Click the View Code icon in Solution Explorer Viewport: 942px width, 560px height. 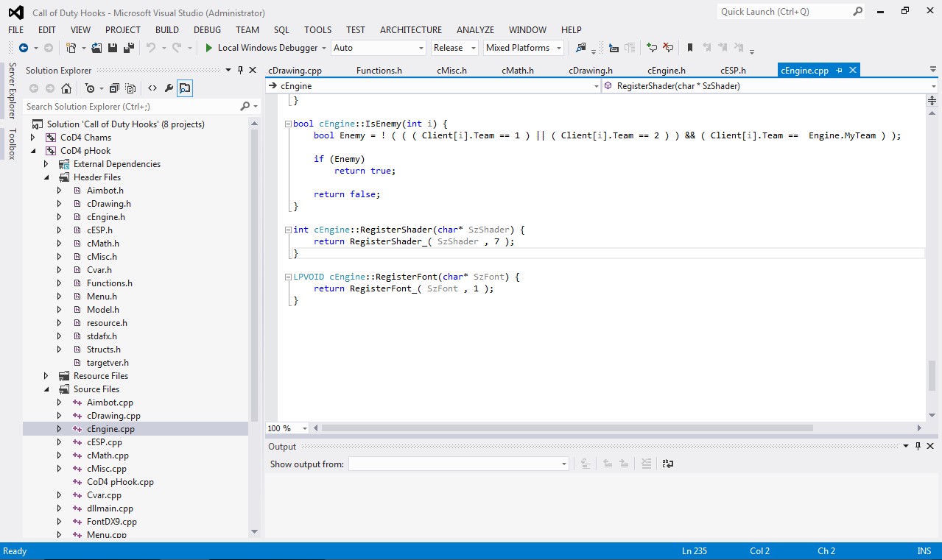click(x=152, y=88)
